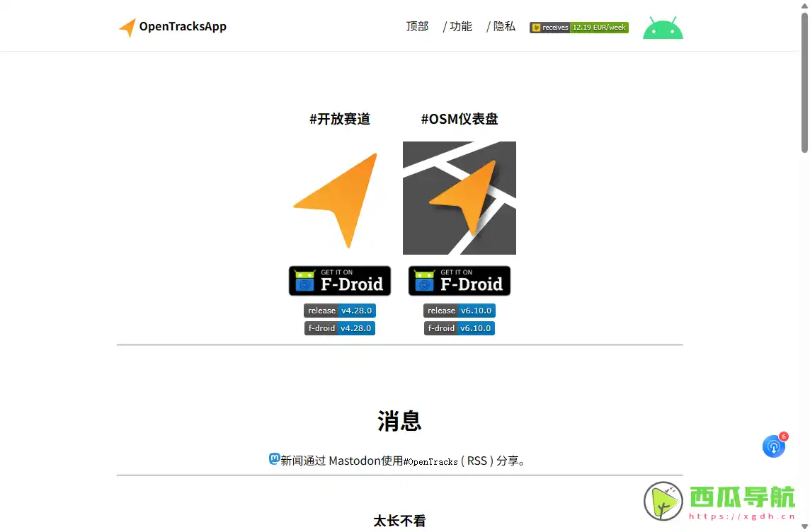Click the large OpenTracks orange arrow image

point(339,199)
